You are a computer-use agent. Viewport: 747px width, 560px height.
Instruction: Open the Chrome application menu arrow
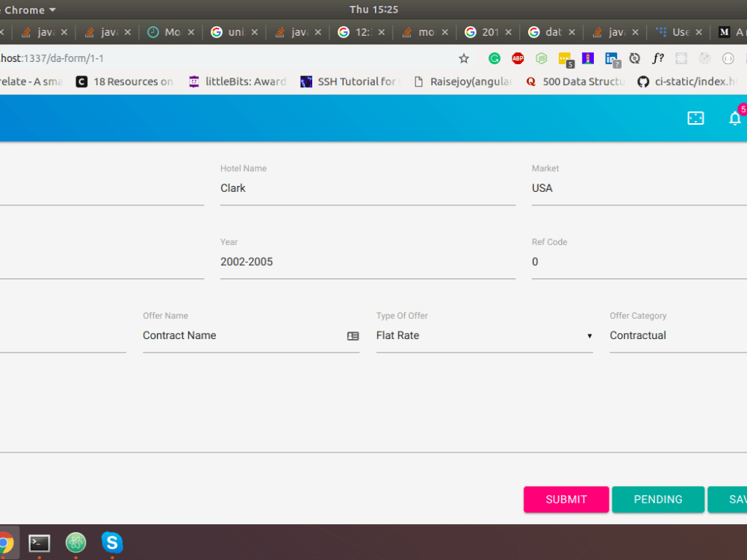pyautogui.click(x=52, y=10)
